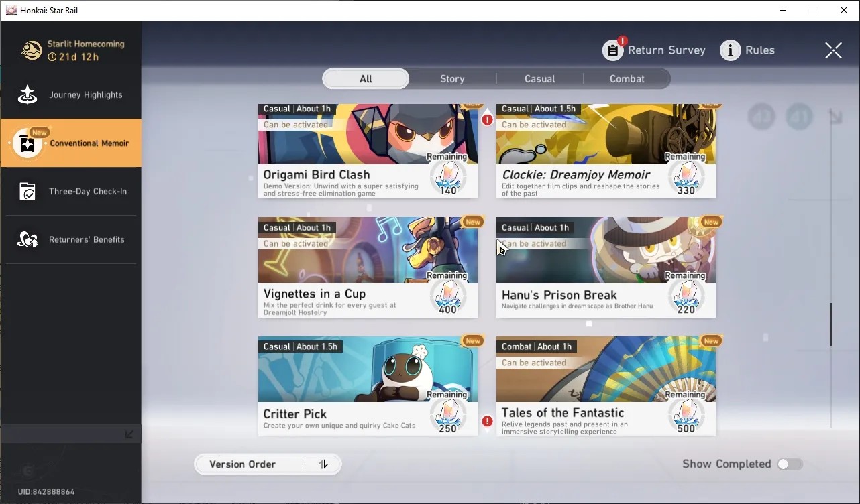Click the vertical scrollbar handle on the right
The image size is (860, 504).
point(830,325)
